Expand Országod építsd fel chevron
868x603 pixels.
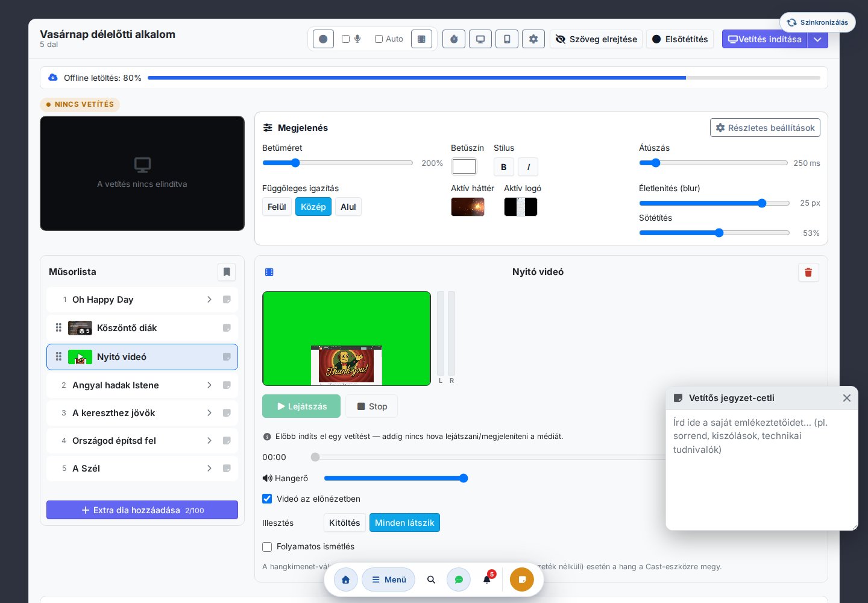pos(209,441)
